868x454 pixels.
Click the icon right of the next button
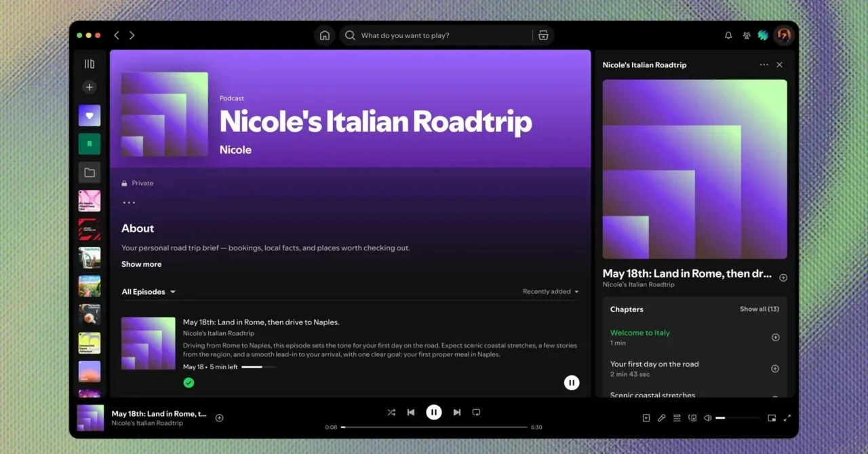pyautogui.click(x=476, y=412)
